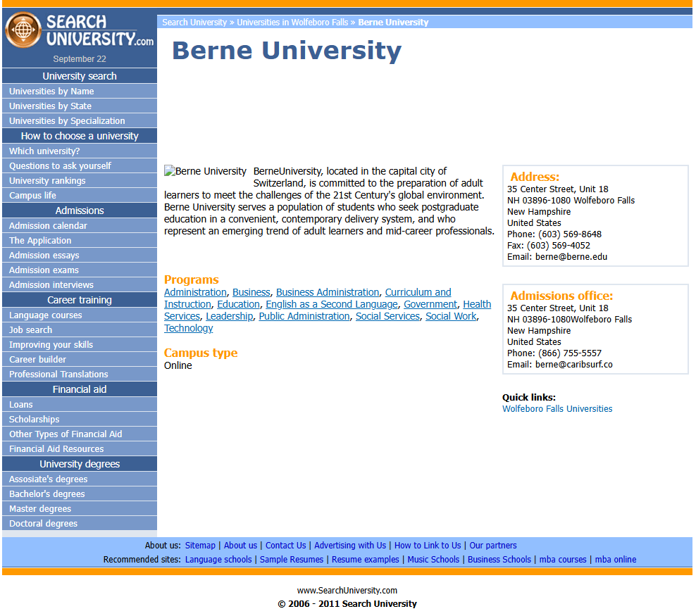Image resolution: width=696 pixels, height=616 pixels.
Task: Open Contact Us footer link
Action: (285, 546)
